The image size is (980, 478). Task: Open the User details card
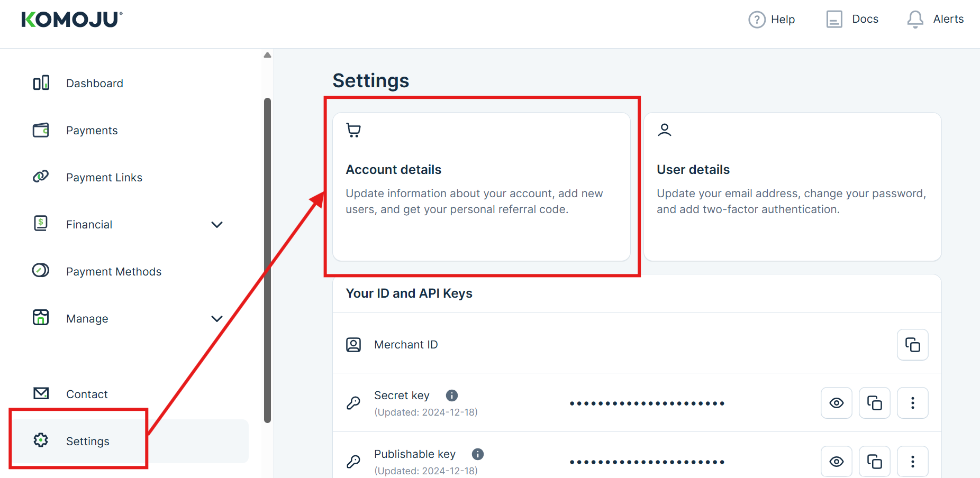pyautogui.click(x=792, y=187)
